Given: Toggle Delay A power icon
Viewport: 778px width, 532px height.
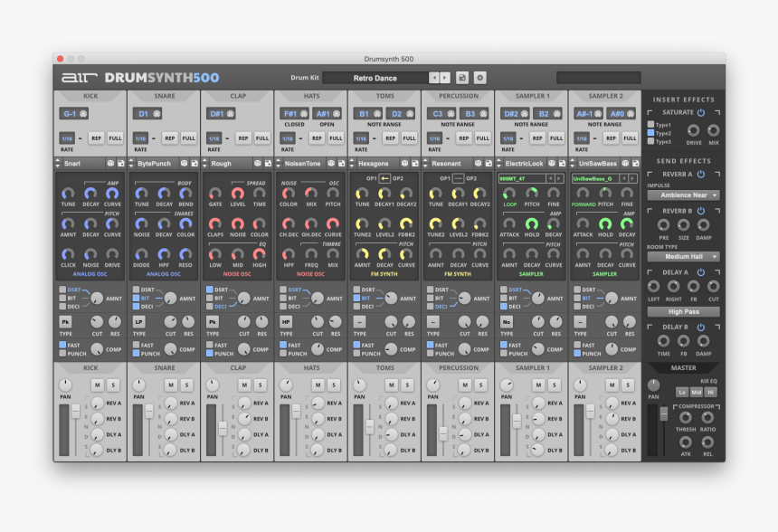Looking at the screenshot, I should (x=701, y=272).
